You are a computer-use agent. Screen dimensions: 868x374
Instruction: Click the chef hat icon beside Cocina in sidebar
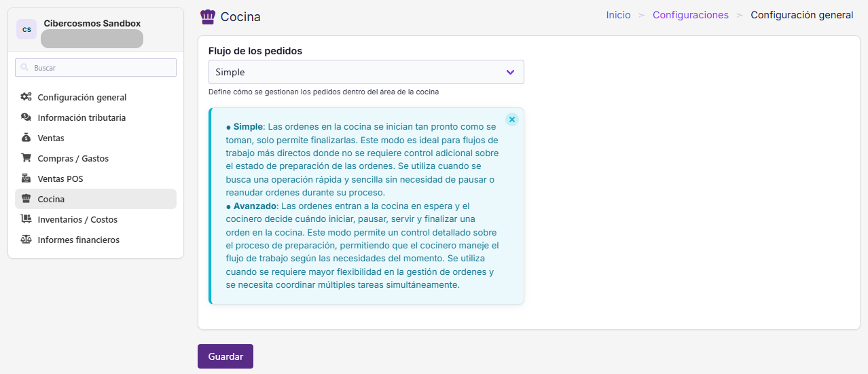(26, 199)
